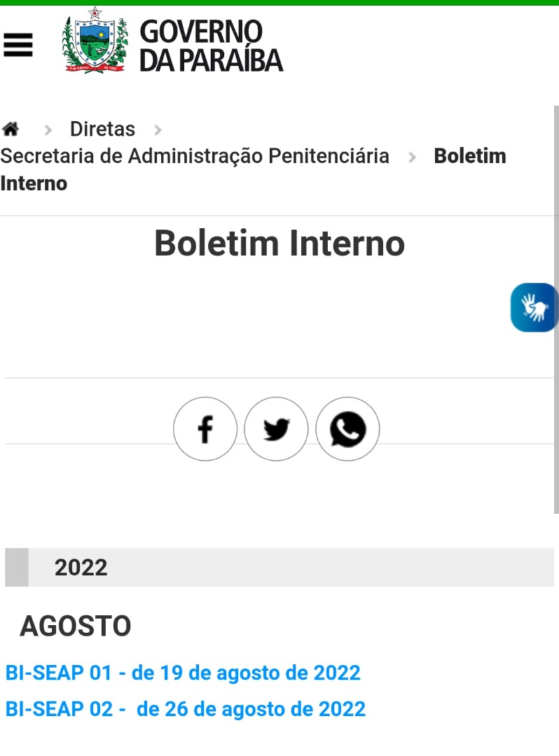Collapse the 2022 section header
Viewport: 559px width, 756px height.
pyautogui.click(x=280, y=567)
